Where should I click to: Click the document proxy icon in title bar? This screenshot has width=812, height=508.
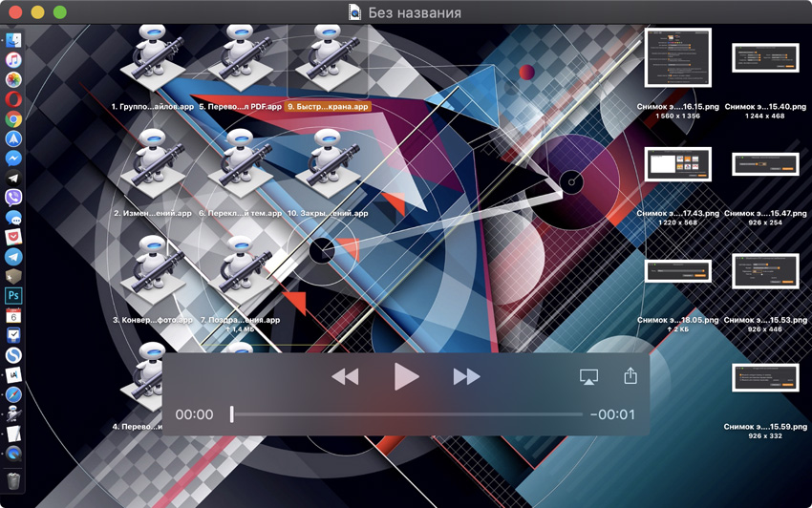tap(354, 11)
